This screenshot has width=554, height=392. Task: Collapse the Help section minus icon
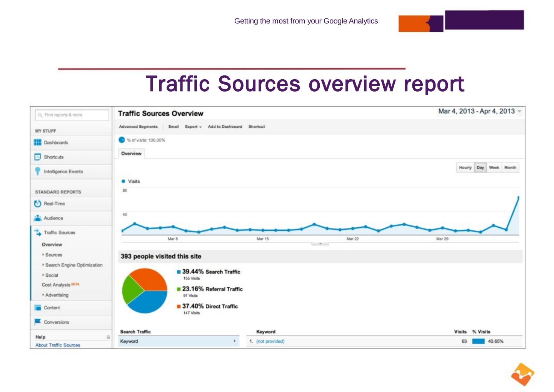pyautogui.click(x=108, y=337)
